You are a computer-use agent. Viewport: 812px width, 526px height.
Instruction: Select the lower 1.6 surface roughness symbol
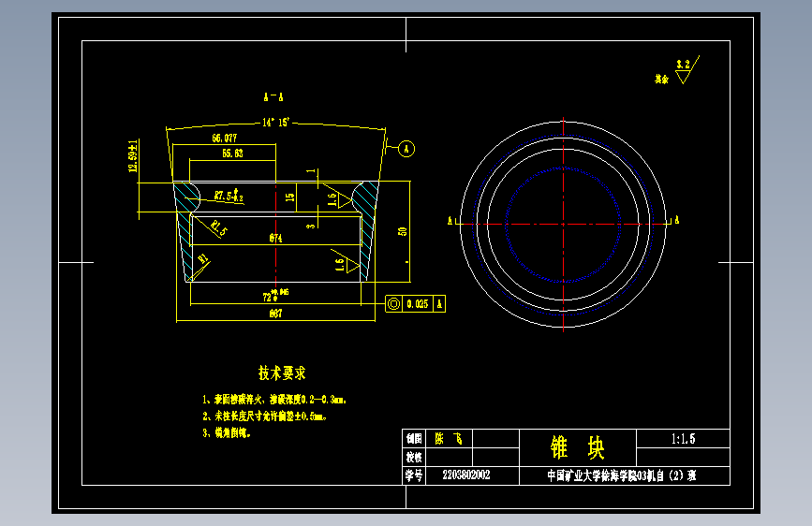(346, 262)
